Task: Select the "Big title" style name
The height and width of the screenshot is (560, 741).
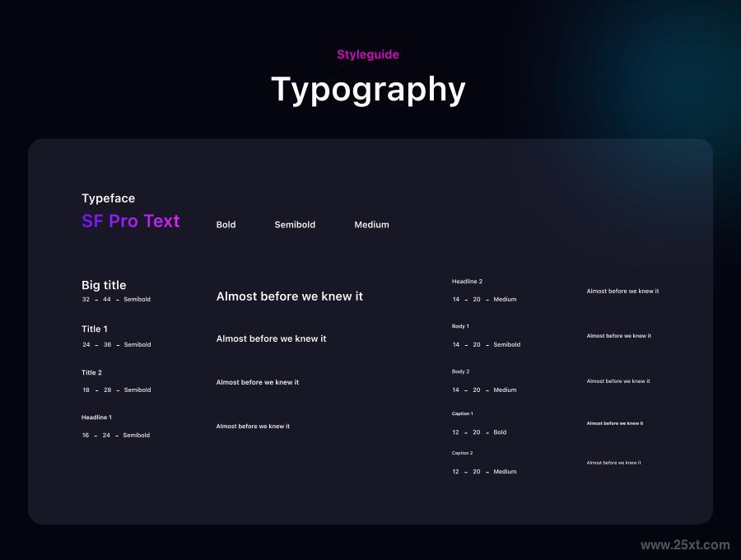Action: coord(104,285)
